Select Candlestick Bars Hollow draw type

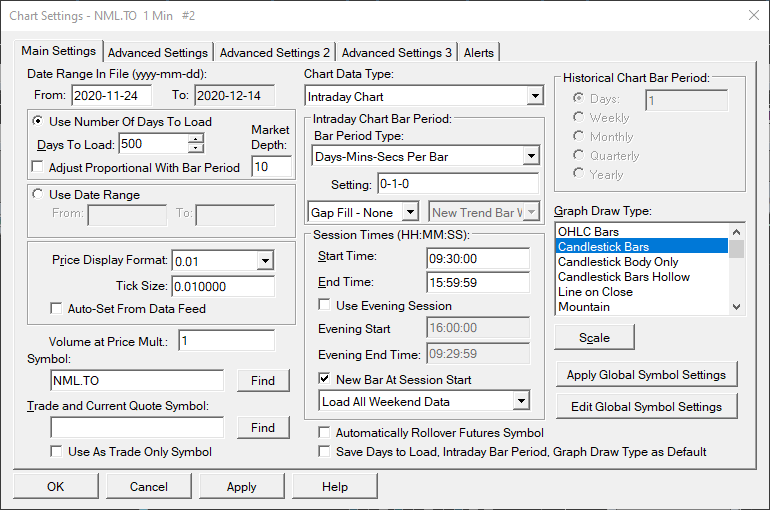click(642, 276)
